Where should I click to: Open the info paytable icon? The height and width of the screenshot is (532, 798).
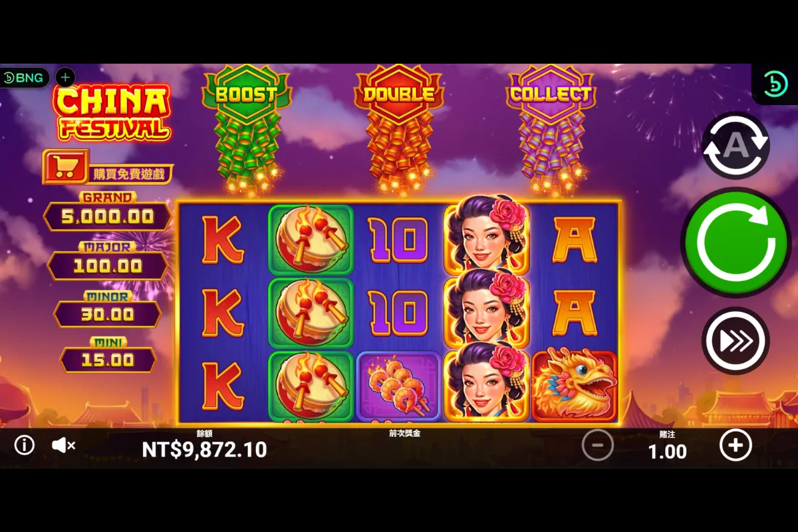25,446
